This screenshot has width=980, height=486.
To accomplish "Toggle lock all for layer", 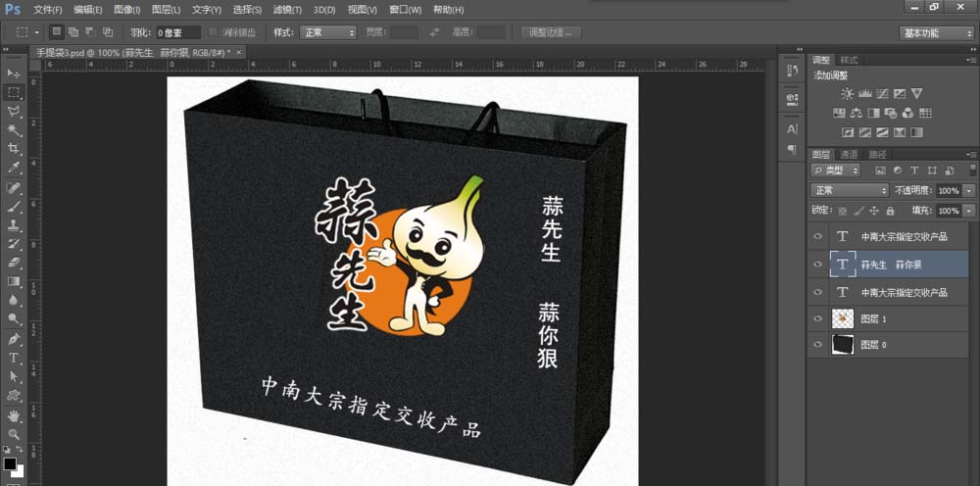I will tap(890, 211).
